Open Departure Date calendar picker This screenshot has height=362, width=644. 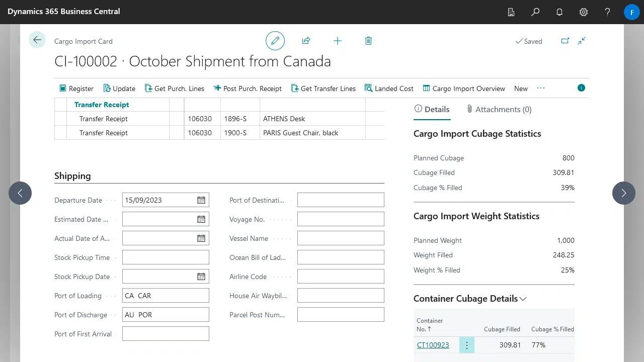pos(201,200)
